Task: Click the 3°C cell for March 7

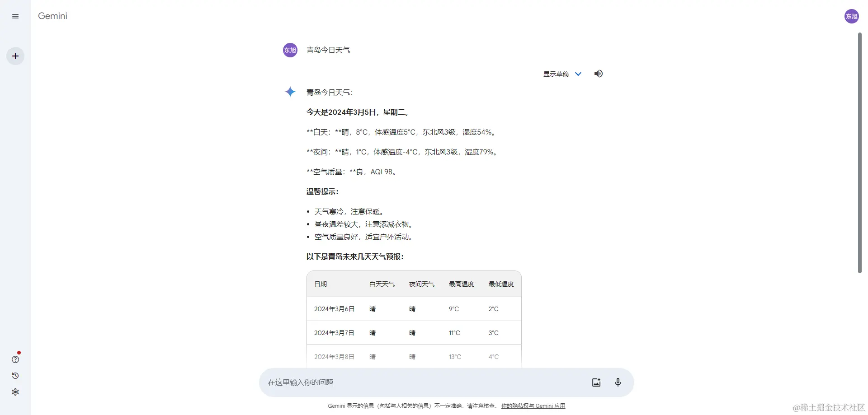Action: (x=494, y=333)
